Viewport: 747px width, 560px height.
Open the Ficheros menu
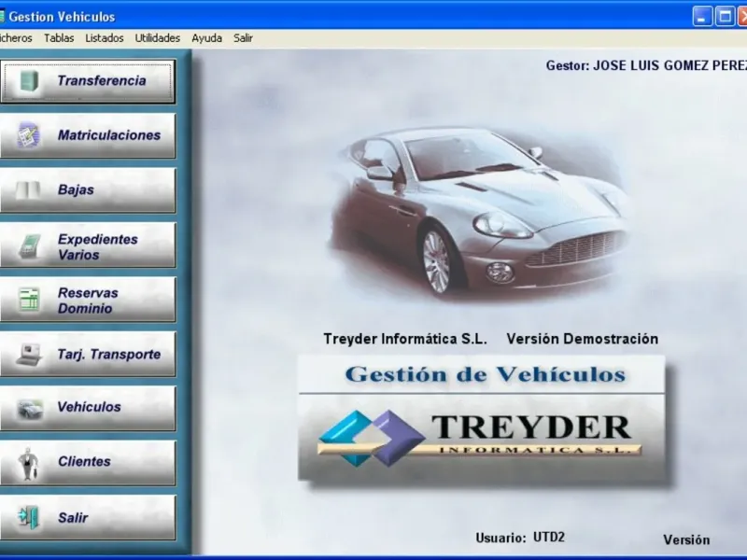[15, 38]
